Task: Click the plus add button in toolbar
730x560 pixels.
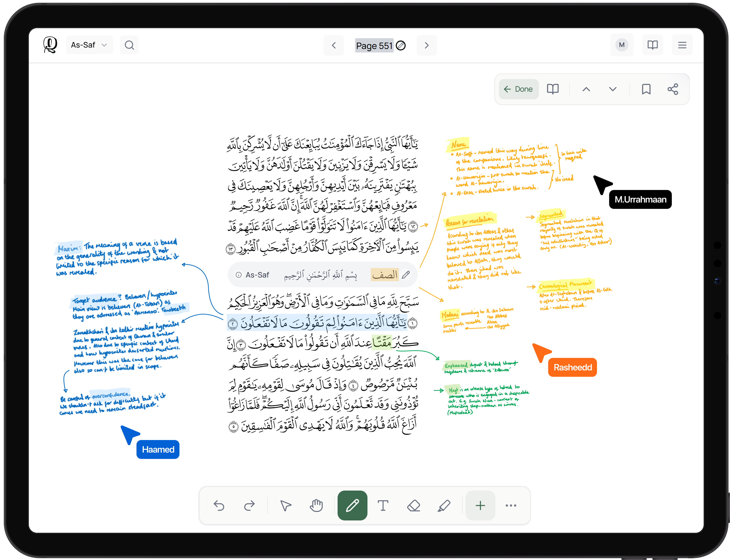Action: coord(480,506)
